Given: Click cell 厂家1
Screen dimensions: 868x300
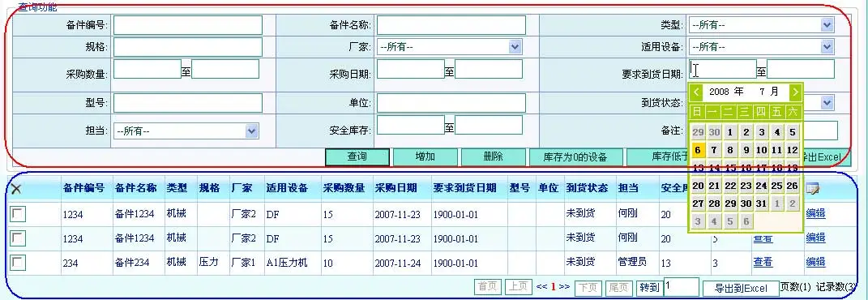Looking at the screenshot, I should (x=244, y=263).
